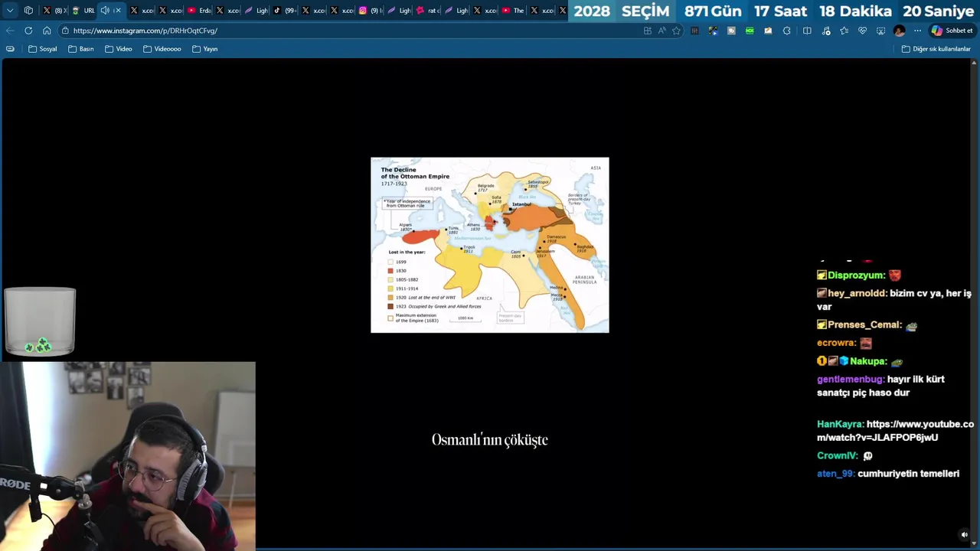The width and height of the screenshot is (980, 551).
Task: Expand Diğer sık kullanılanlar folder
Action: tap(936, 49)
